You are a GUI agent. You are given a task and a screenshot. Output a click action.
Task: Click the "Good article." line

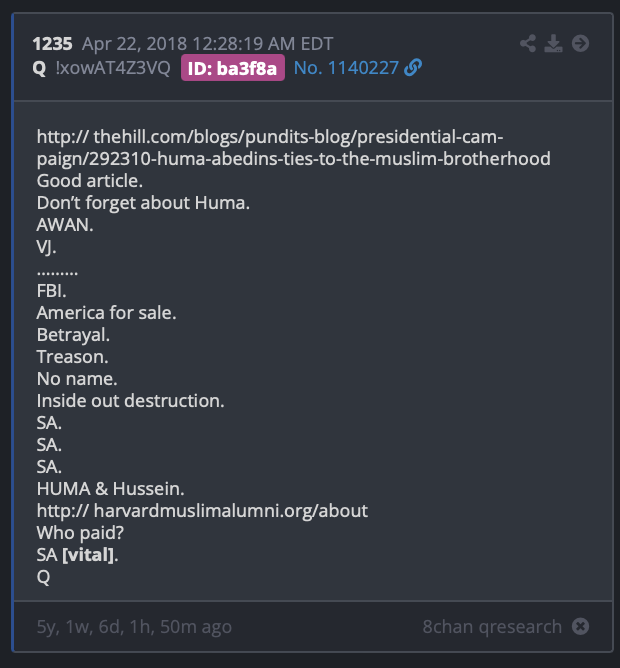pyautogui.click(x=89, y=181)
